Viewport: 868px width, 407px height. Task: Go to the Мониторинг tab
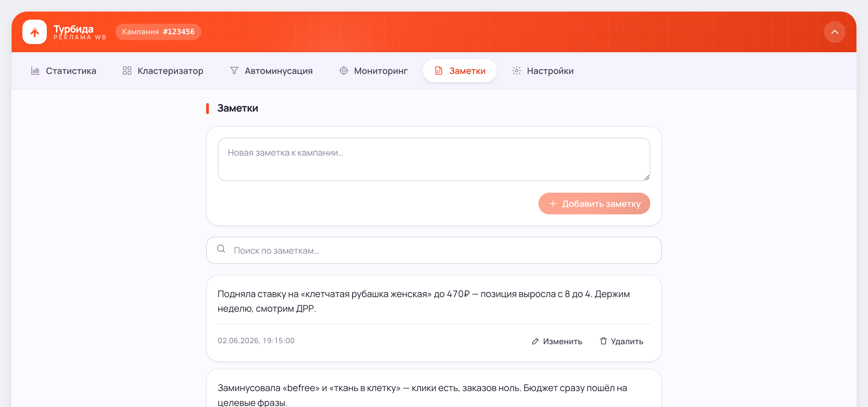tap(373, 71)
